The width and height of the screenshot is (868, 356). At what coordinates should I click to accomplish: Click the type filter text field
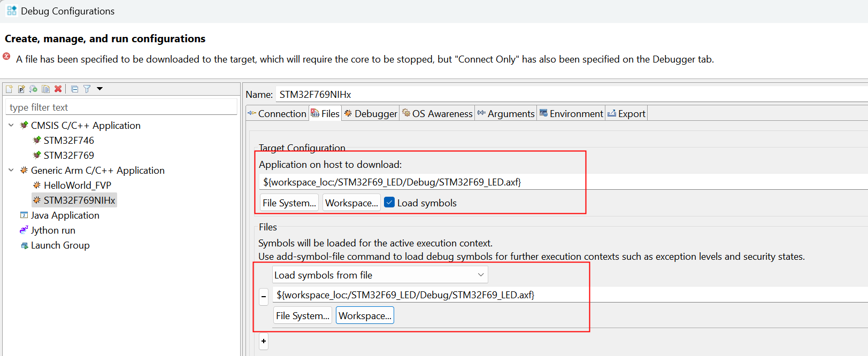click(x=121, y=107)
